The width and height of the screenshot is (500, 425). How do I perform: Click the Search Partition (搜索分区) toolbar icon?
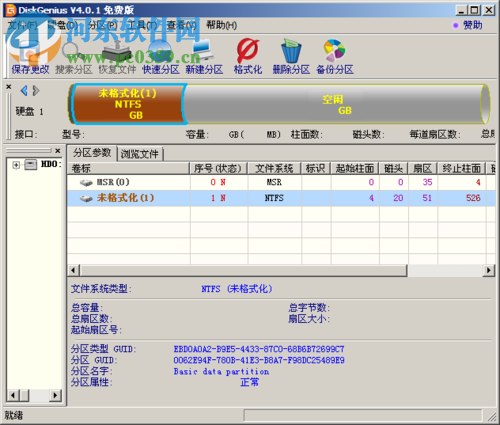point(73,57)
